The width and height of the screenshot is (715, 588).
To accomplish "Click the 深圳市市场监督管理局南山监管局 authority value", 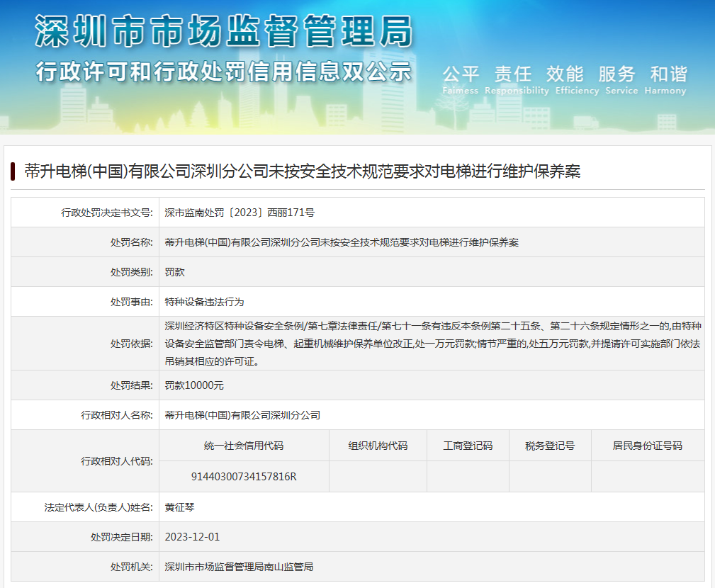I will tap(239, 567).
